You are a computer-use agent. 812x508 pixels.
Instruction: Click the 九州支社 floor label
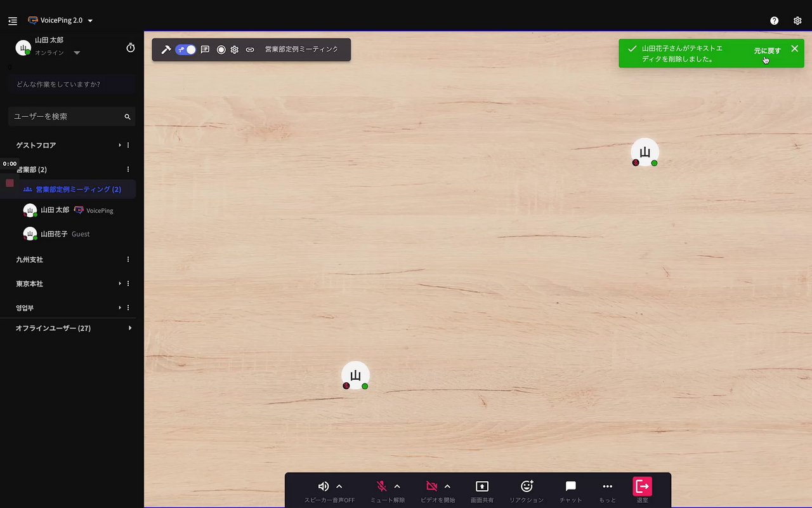pos(29,260)
